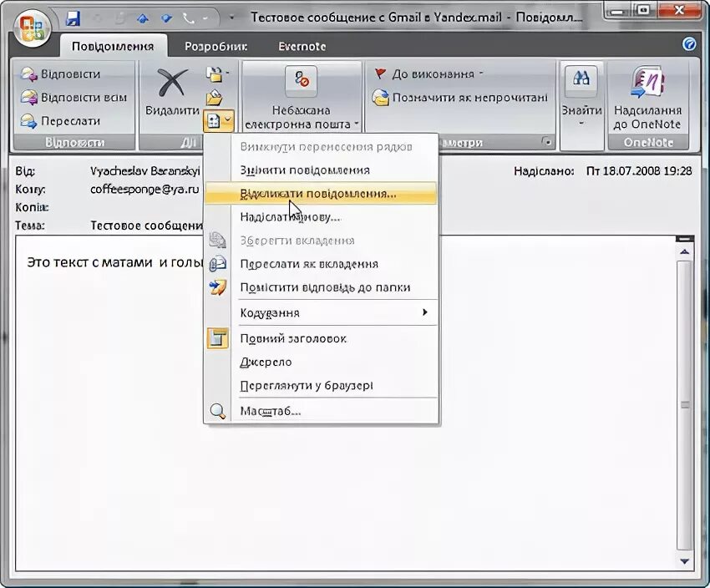Expand the До виконання dropdown arrow
The height and width of the screenshot is (588, 710).
[x=481, y=73]
